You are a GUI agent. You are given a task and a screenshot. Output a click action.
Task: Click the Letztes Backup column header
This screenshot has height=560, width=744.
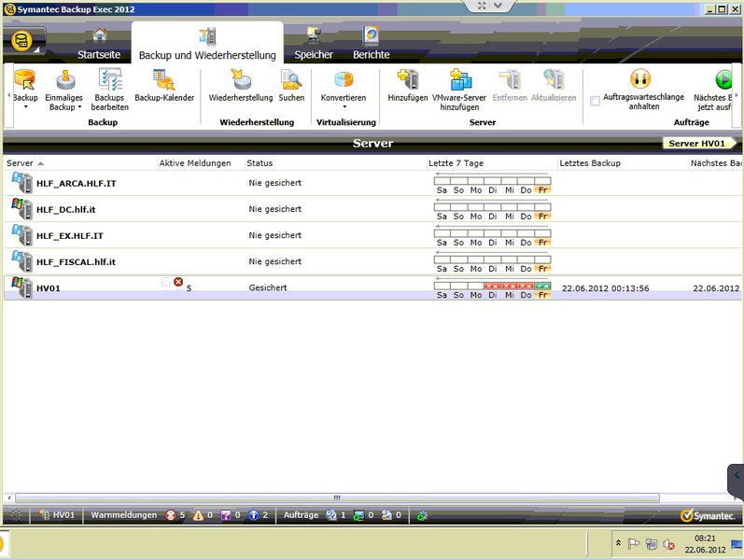click(x=623, y=162)
